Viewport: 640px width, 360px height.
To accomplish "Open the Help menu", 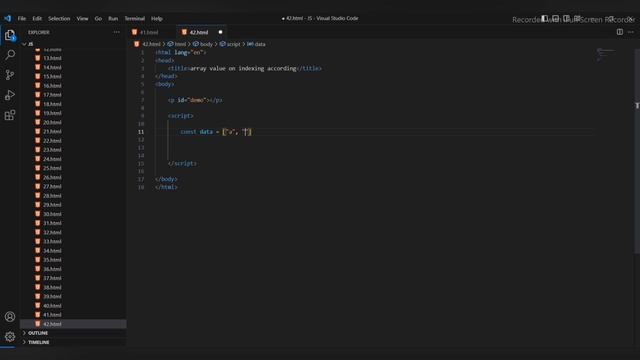I will (157, 18).
